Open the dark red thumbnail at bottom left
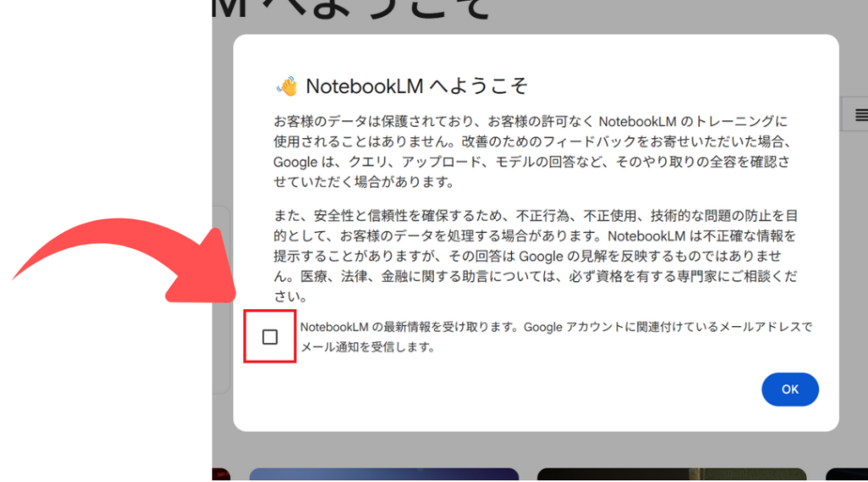 (220, 474)
